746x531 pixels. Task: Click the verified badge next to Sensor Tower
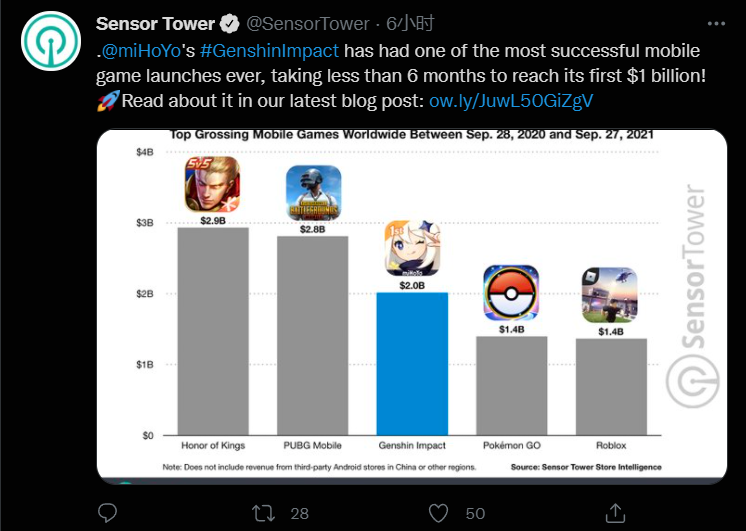click(x=230, y=24)
